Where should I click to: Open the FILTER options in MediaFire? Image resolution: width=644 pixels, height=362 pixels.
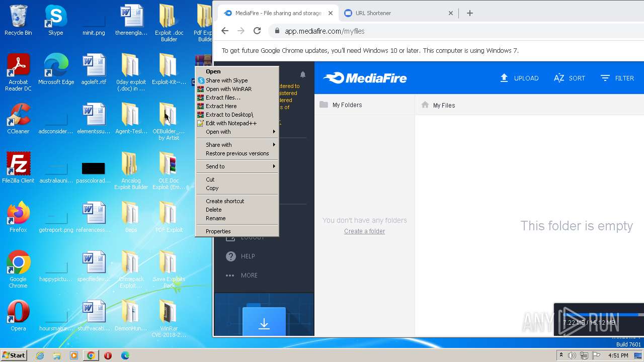617,78
